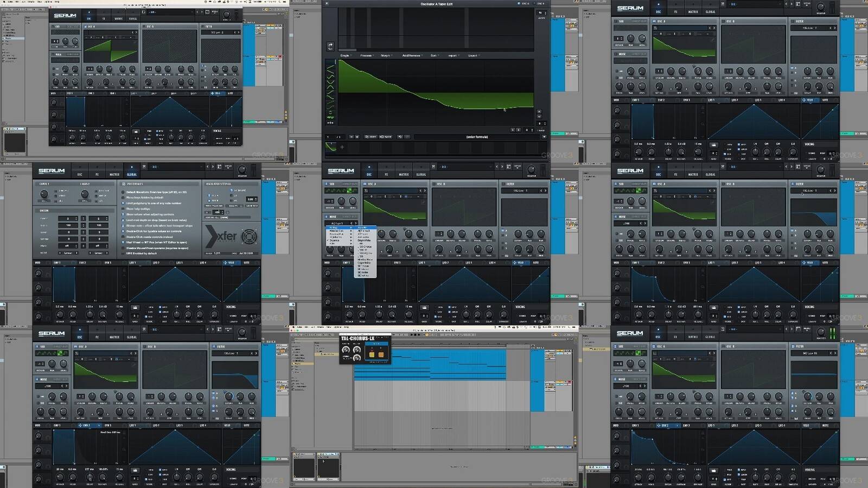Click the Paste button in Table Edit window
Viewport: 868px width, 488px height.
click(x=385, y=137)
